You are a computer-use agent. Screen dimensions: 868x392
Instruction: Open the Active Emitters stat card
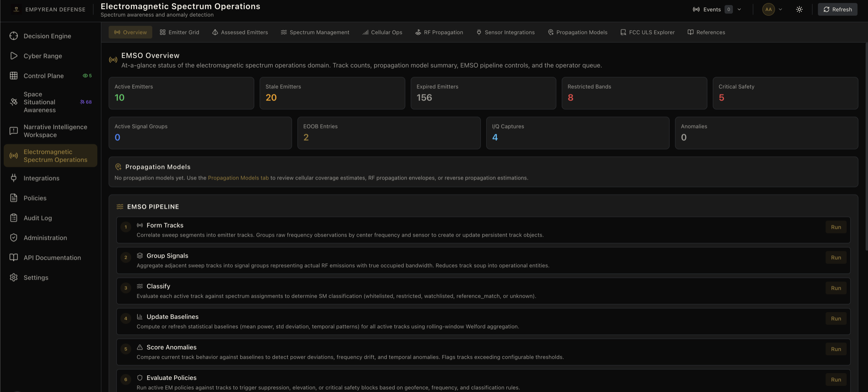(x=181, y=93)
